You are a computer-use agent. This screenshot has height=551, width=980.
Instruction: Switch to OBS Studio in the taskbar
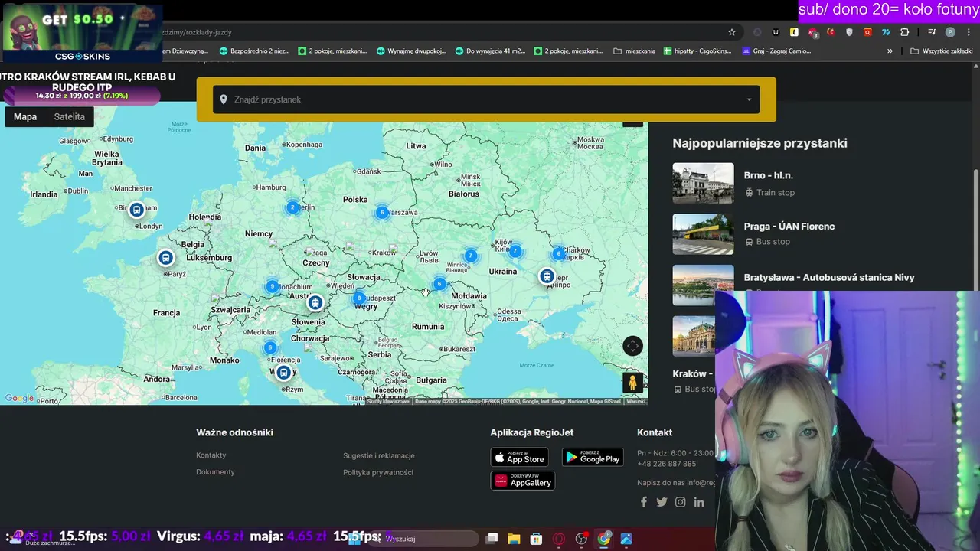tap(581, 539)
